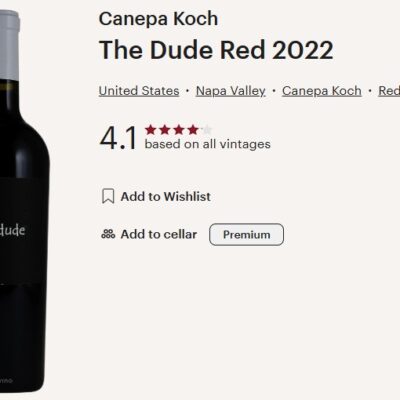Click the third red rating star
Viewport: 400px width, 400px height.
click(x=179, y=130)
